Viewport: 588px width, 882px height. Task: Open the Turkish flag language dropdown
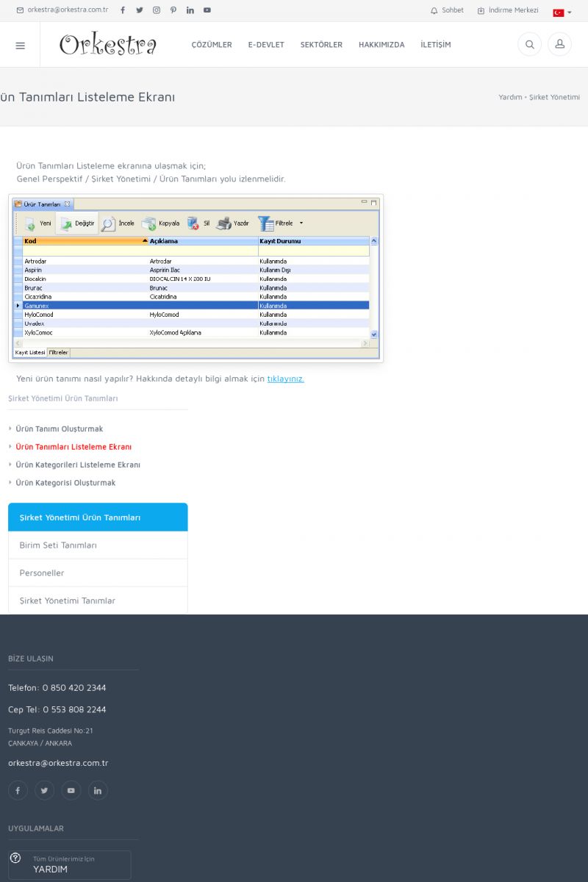(x=562, y=12)
